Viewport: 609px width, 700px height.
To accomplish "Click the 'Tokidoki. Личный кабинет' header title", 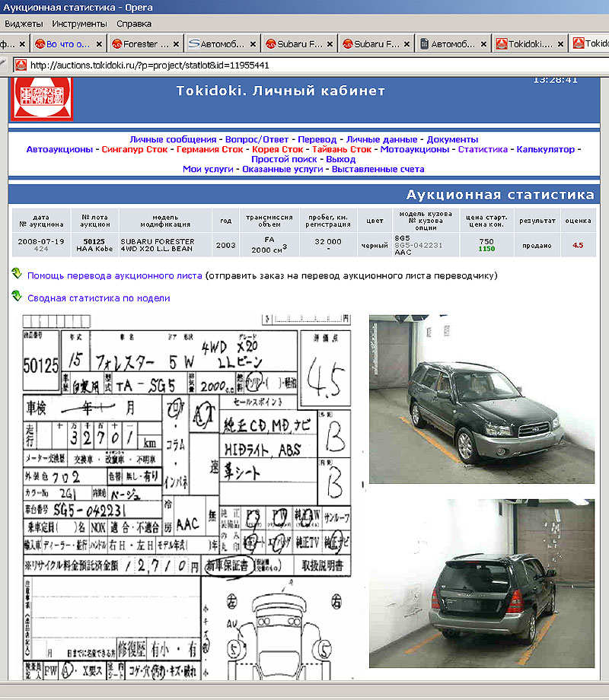I will (x=281, y=91).
